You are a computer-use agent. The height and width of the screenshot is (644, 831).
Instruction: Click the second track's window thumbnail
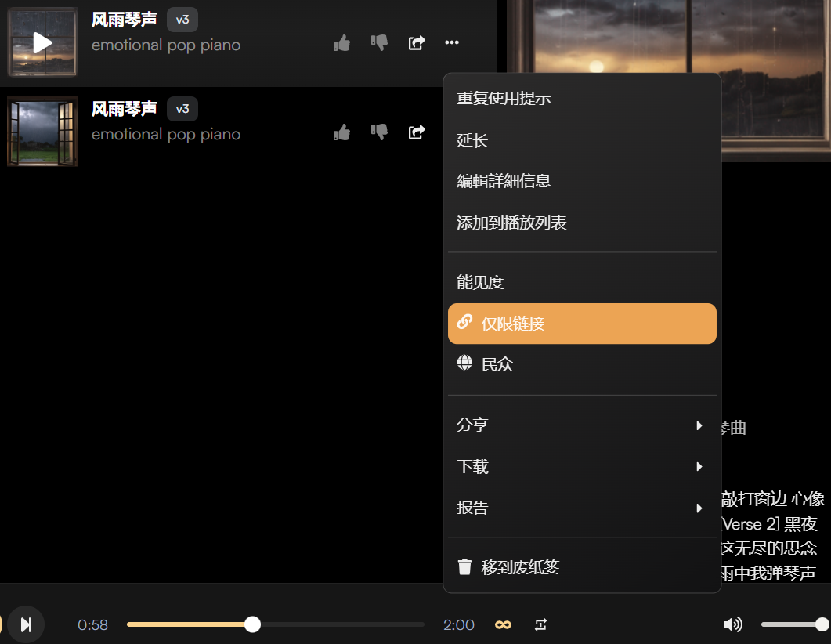pyautogui.click(x=42, y=132)
